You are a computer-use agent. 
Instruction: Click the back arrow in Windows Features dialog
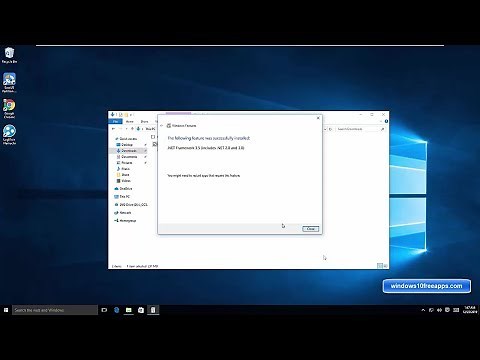pos(162,126)
